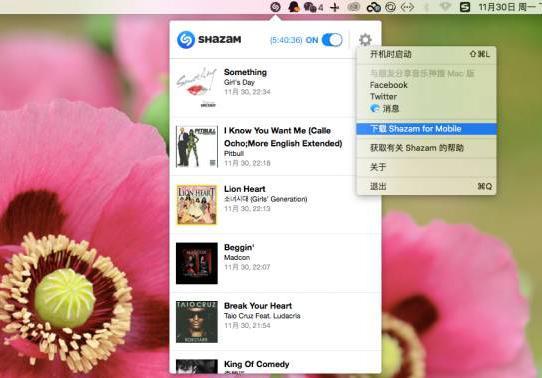Screen dimensions: 542x378
Task: Open I Know You Want Me song title
Action: tap(283, 137)
